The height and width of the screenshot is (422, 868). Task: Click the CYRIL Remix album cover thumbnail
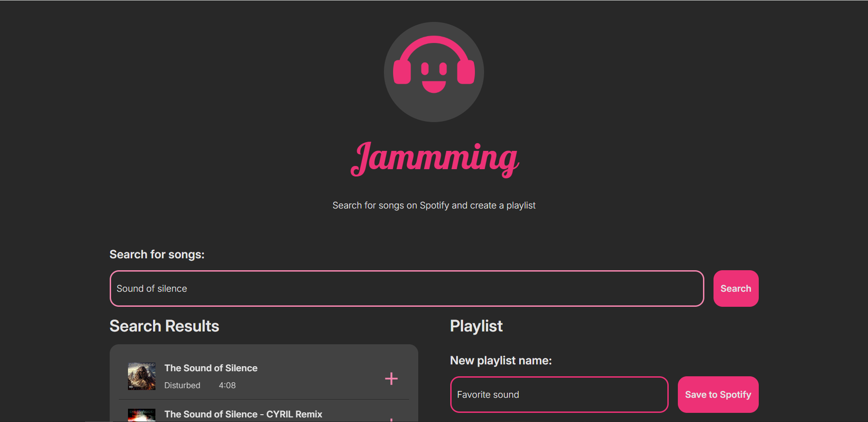142,415
